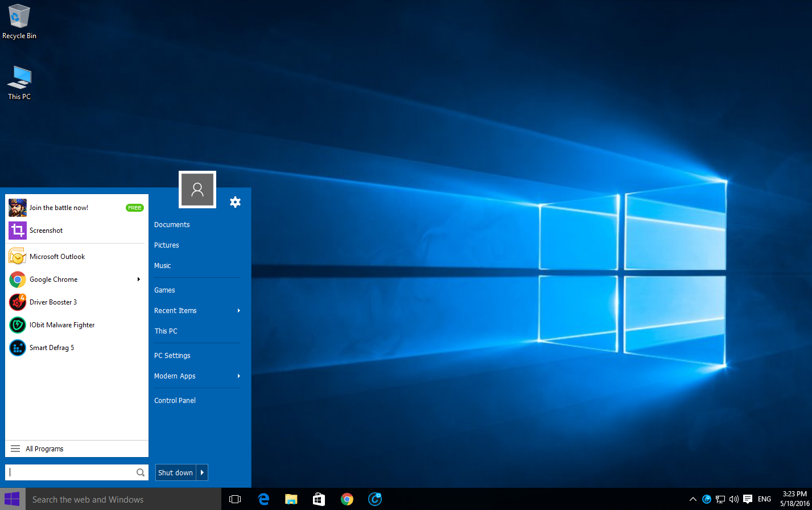Expand the Modern Apps submenu
This screenshot has width=812, height=510.
(239, 376)
